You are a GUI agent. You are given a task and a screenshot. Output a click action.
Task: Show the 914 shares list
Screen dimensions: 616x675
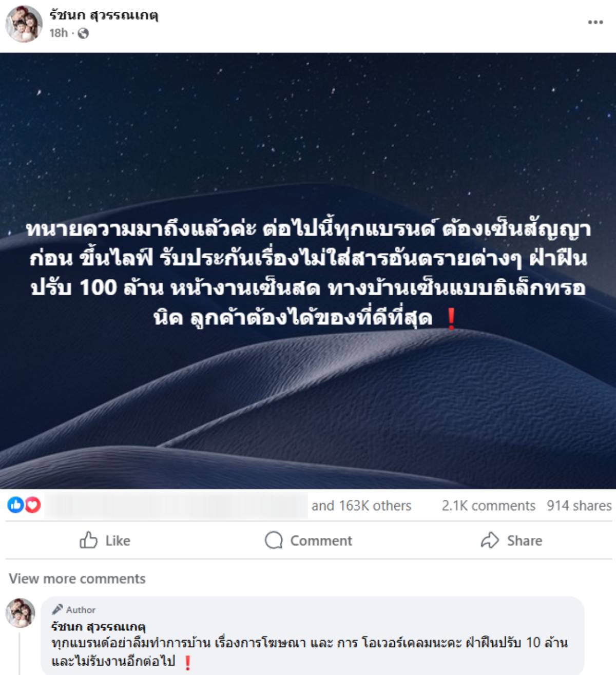pos(579,506)
